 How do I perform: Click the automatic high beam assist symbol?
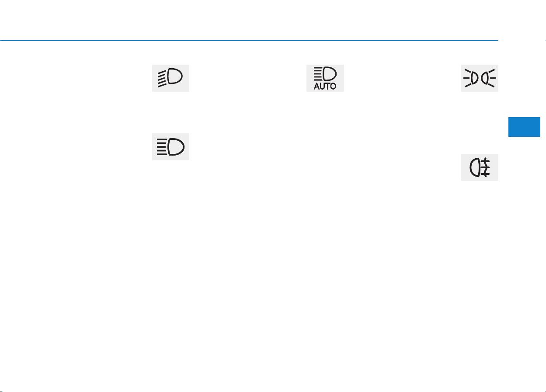point(325,78)
